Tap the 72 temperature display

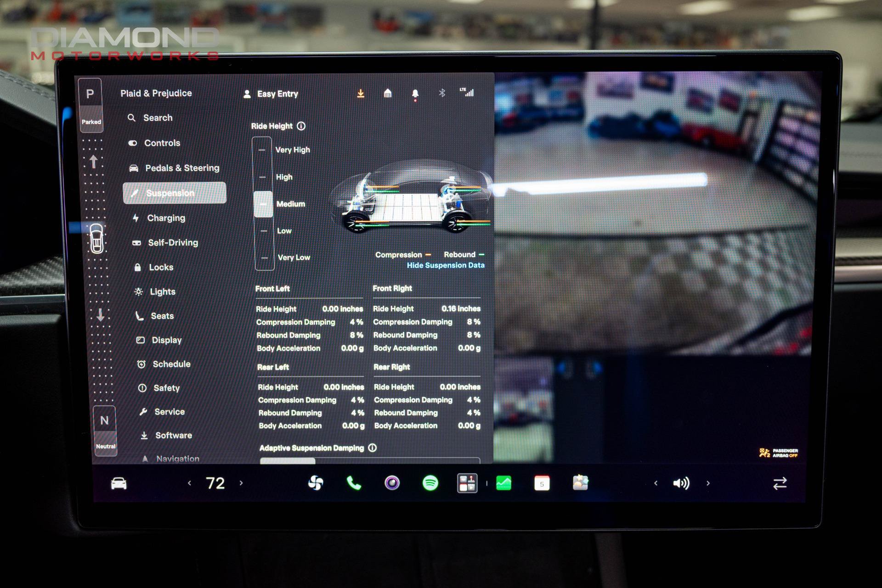pyautogui.click(x=215, y=483)
